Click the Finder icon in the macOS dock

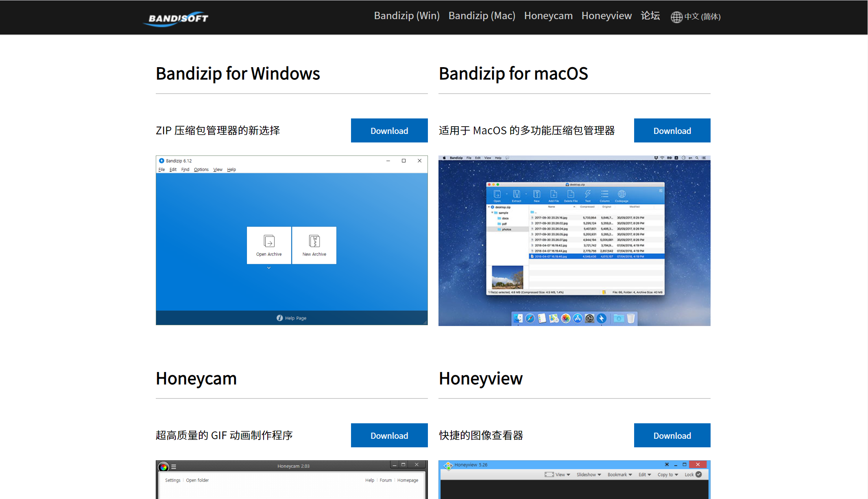tap(518, 318)
